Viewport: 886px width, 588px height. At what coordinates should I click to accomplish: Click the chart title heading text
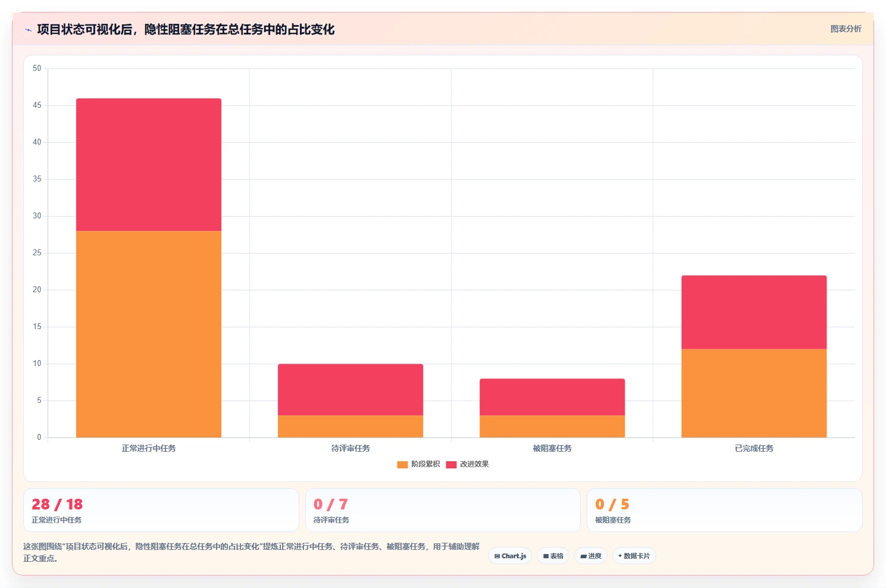click(x=186, y=29)
